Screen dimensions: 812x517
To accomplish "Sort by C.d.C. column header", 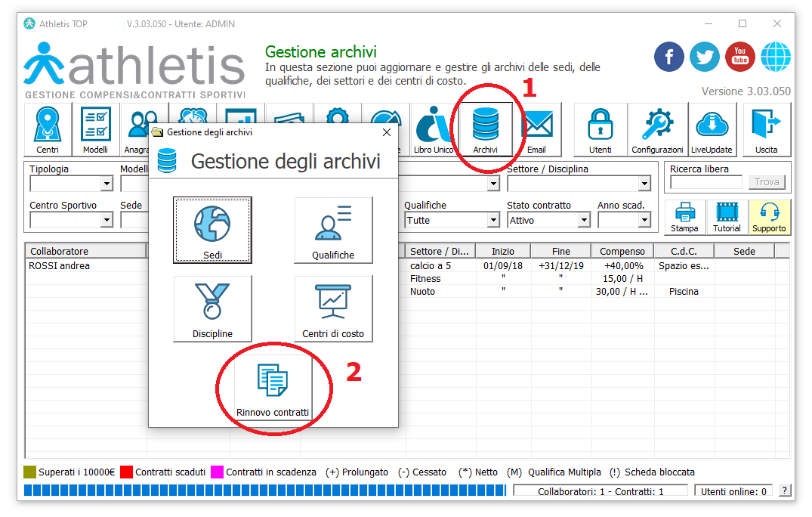I will tap(684, 251).
